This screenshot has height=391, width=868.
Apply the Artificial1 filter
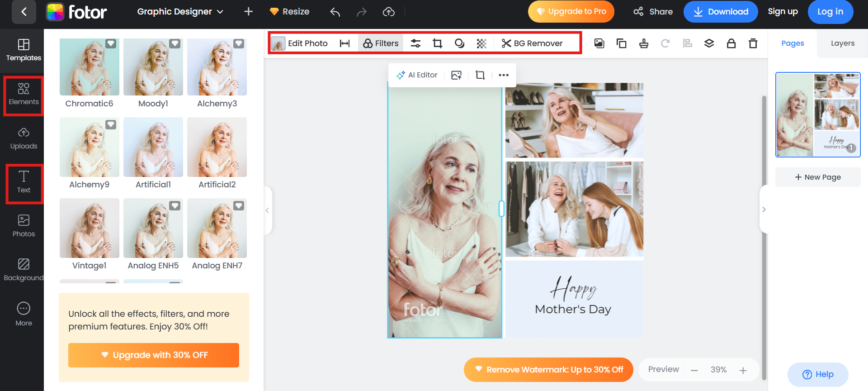pos(153,148)
